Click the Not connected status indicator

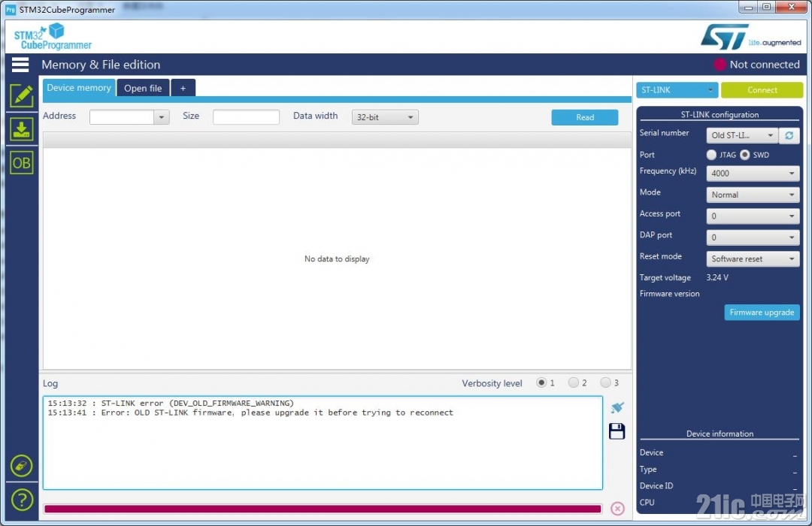757,65
